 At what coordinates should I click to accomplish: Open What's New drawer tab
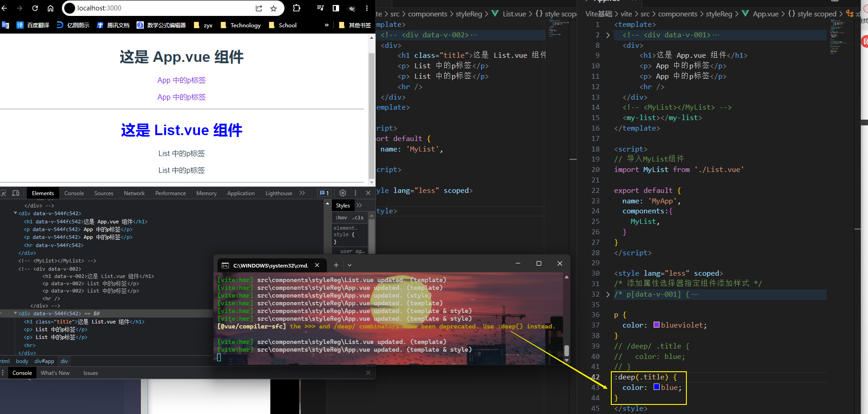55,373
